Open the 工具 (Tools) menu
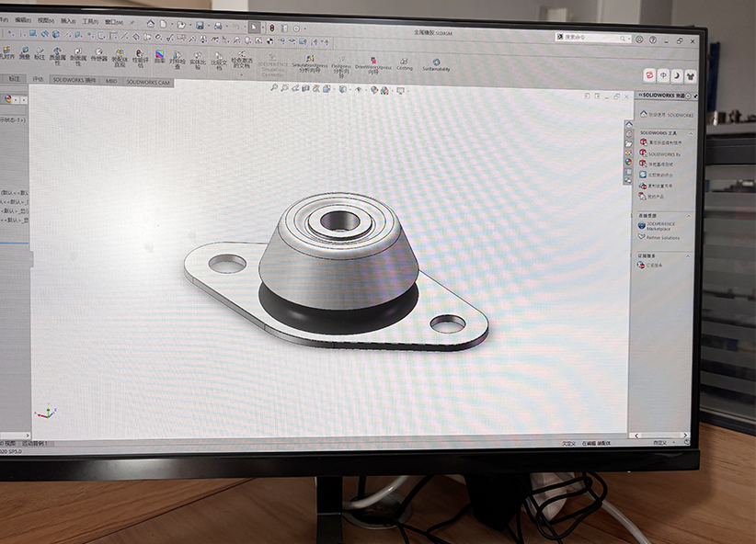The image size is (756, 544). pos(90,22)
